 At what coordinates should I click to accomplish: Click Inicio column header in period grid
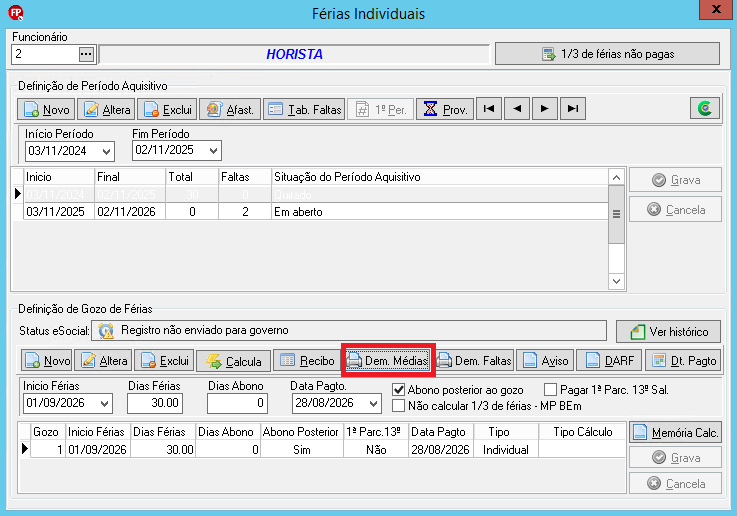(x=59, y=177)
